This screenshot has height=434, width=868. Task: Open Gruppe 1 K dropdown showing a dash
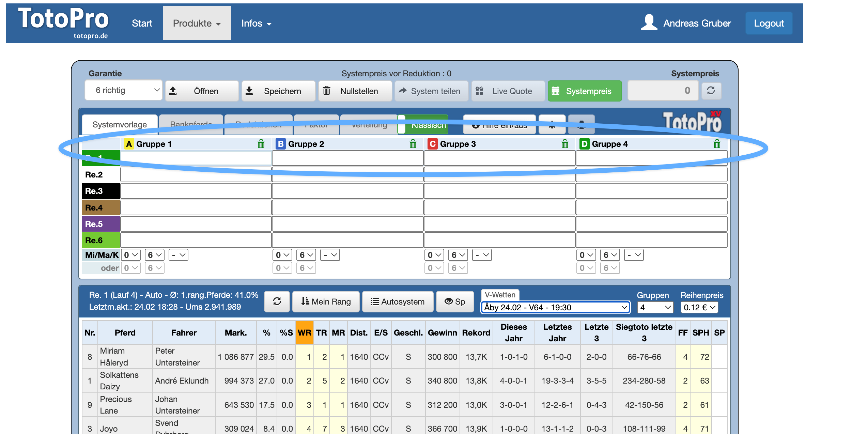[179, 255]
